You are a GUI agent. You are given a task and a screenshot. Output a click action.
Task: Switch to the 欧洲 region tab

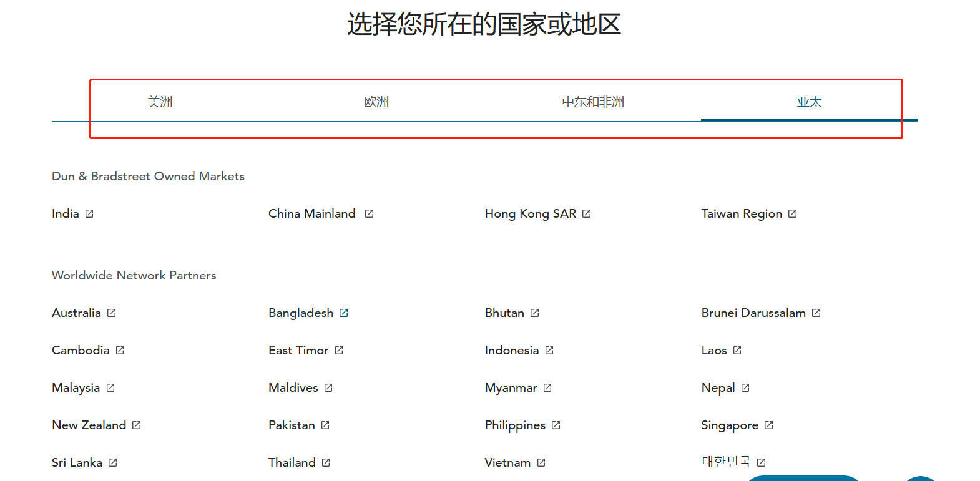(x=376, y=102)
